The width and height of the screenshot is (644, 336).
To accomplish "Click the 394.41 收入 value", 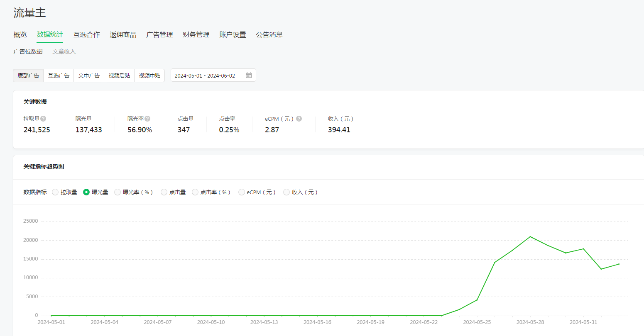I will pos(339,130).
